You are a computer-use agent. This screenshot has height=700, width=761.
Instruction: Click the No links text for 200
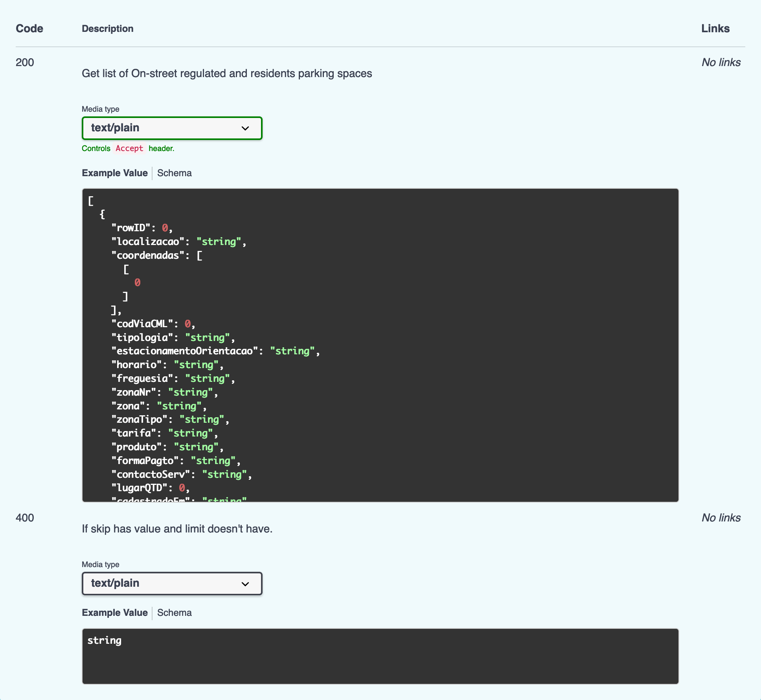(721, 63)
